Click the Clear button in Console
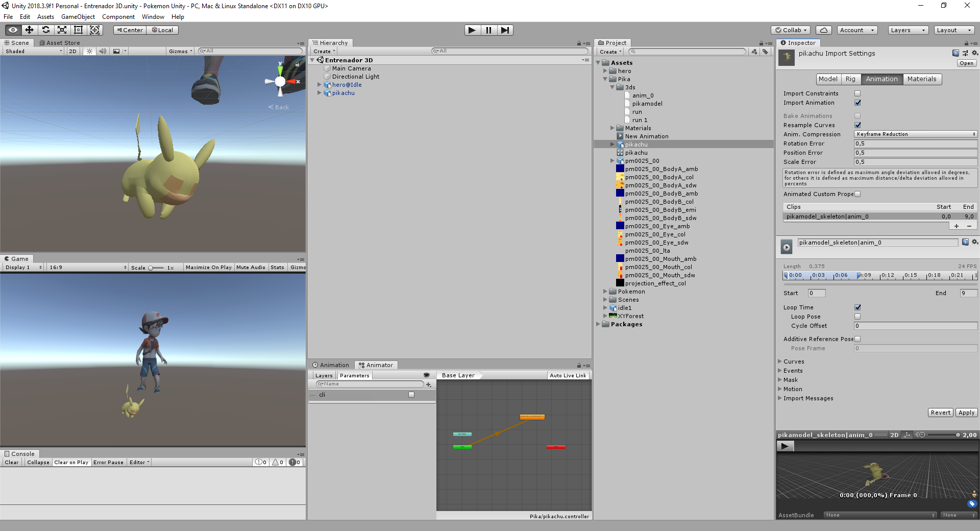The width and height of the screenshot is (980, 531). (12, 463)
